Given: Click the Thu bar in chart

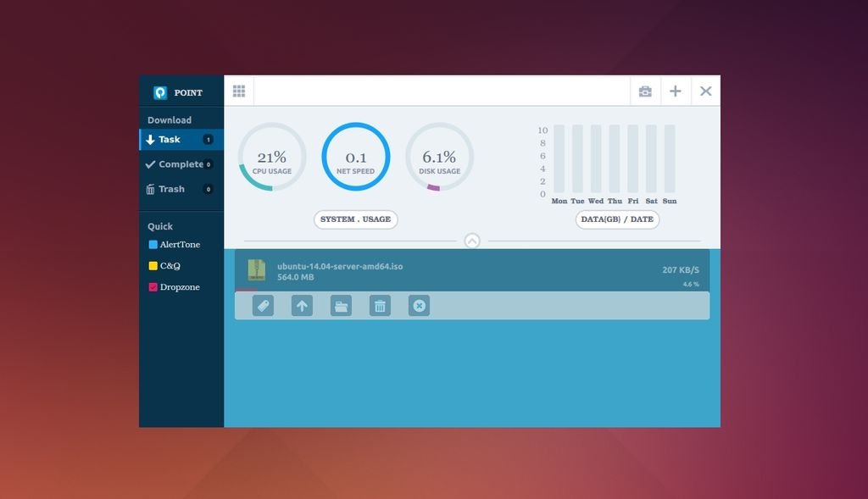Looking at the screenshot, I should point(615,158).
